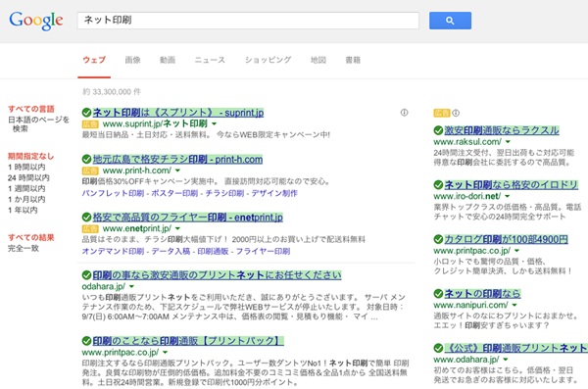Select 期間指定なし time filter
The image size is (588, 389).
pos(30,156)
